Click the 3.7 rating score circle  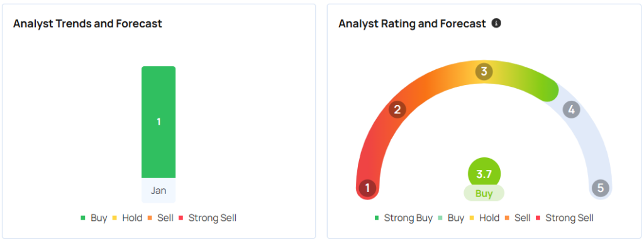(x=484, y=174)
